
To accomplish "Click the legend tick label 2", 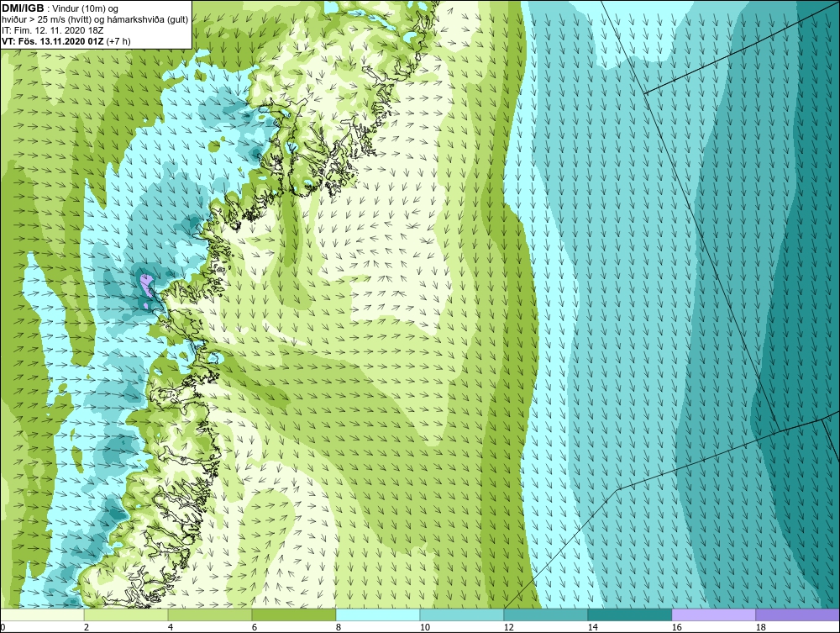I will (x=87, y=627).
